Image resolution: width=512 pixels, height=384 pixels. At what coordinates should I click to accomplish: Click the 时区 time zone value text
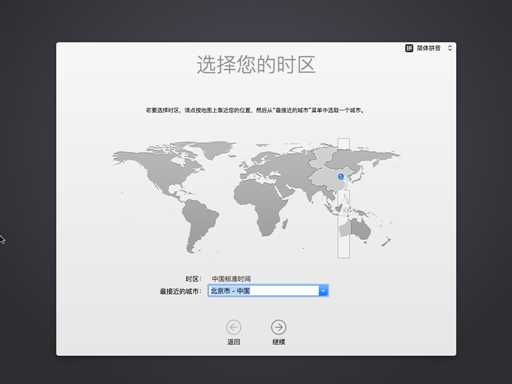coord(231,279)
